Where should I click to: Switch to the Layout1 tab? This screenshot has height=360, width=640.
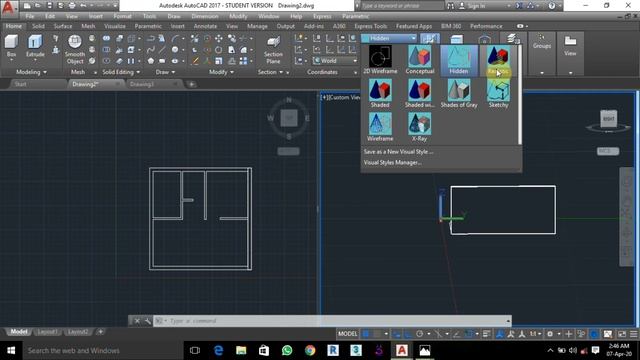[47, 332]
